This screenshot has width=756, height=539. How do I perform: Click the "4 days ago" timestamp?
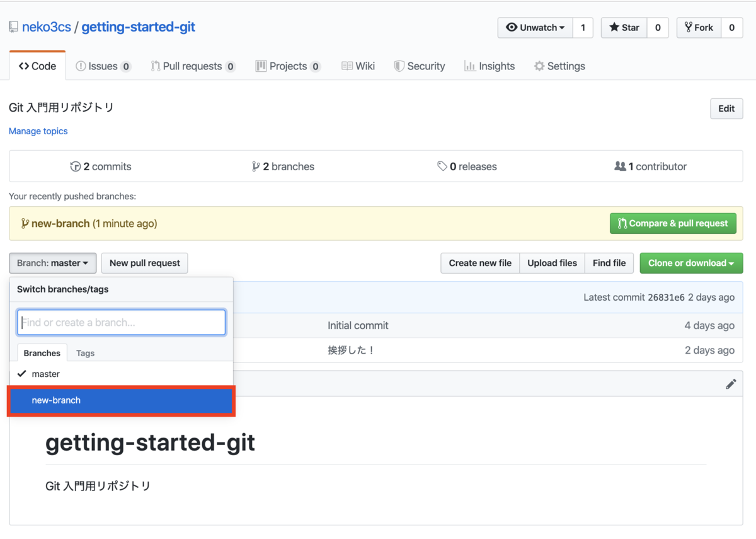(x=709, y=325)
